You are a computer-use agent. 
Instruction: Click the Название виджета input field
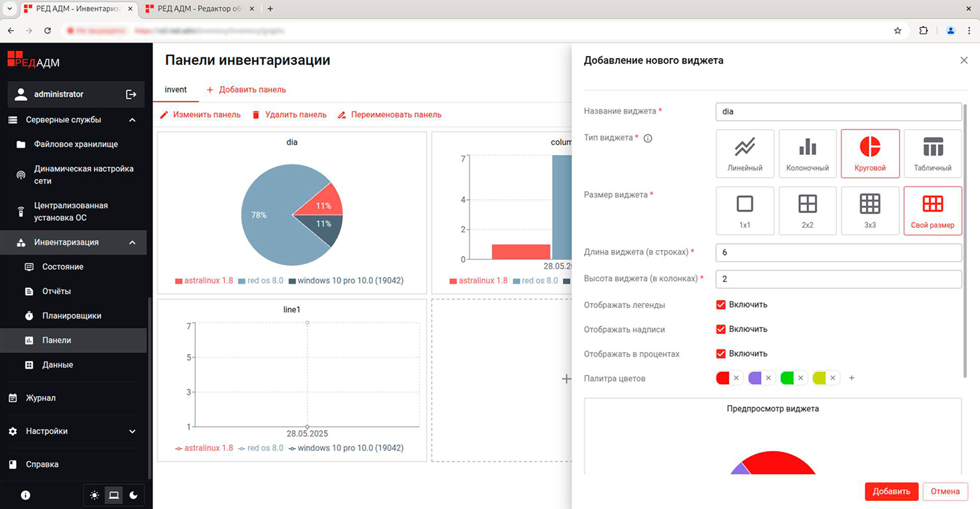pyautogui.click(x=839, y=112)
